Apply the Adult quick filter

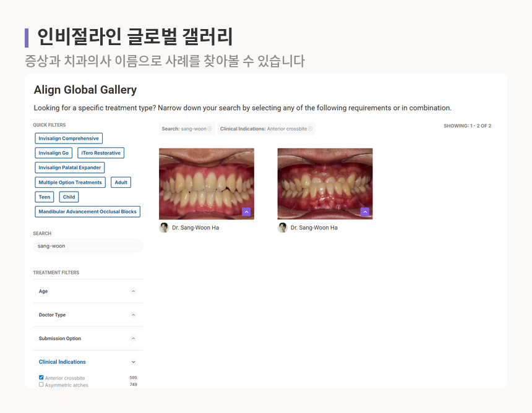click(121, 182)
